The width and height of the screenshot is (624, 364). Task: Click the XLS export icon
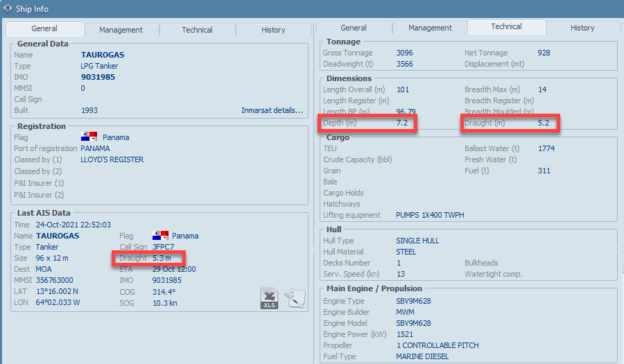tap(270, 298)
